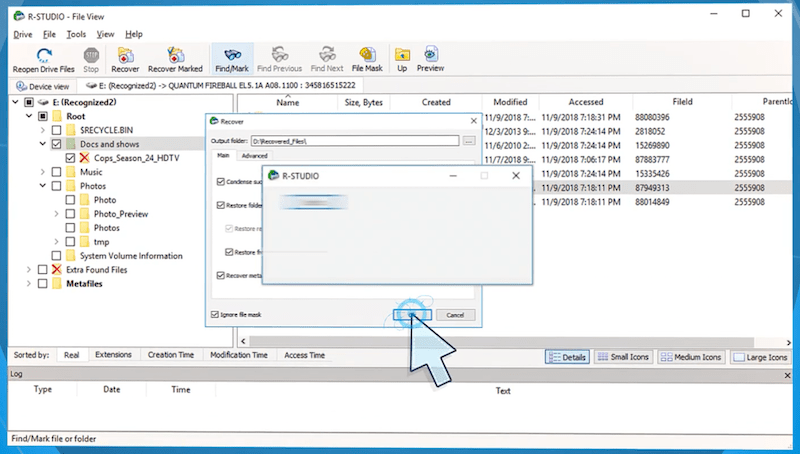The height and width of the screenshot is (454, 800).
Task: Switch to Large Icons view
Action: (x=760, y=357)
